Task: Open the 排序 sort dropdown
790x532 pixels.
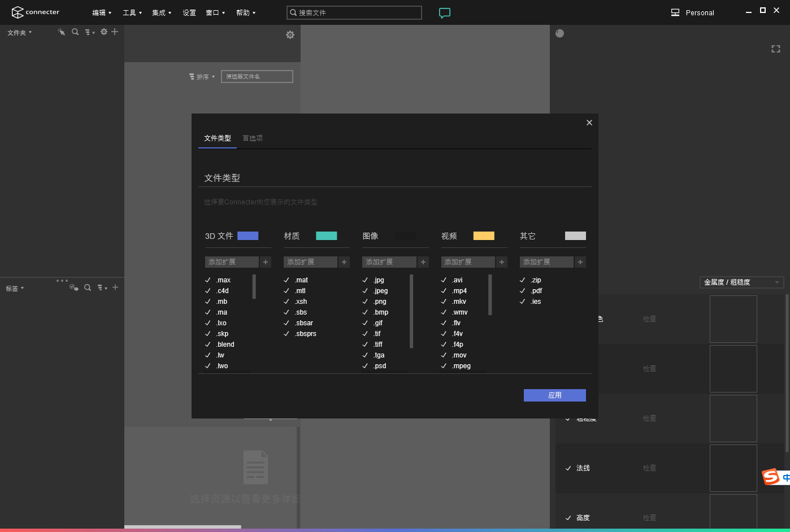Action: [202, 76]
